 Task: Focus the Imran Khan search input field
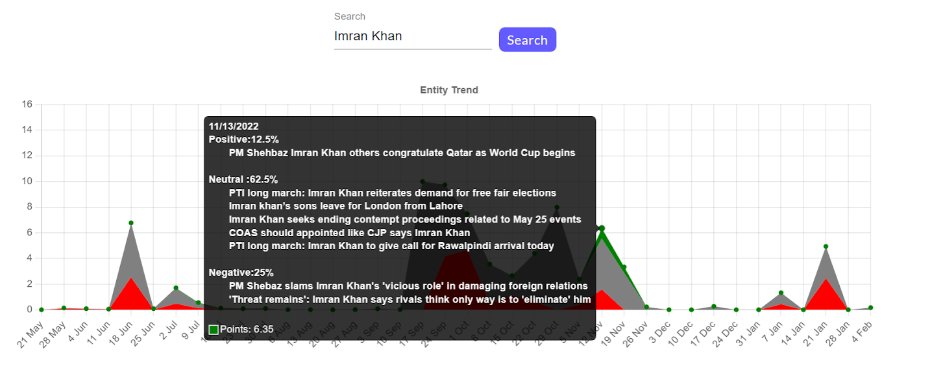click(x=412, y=36)
